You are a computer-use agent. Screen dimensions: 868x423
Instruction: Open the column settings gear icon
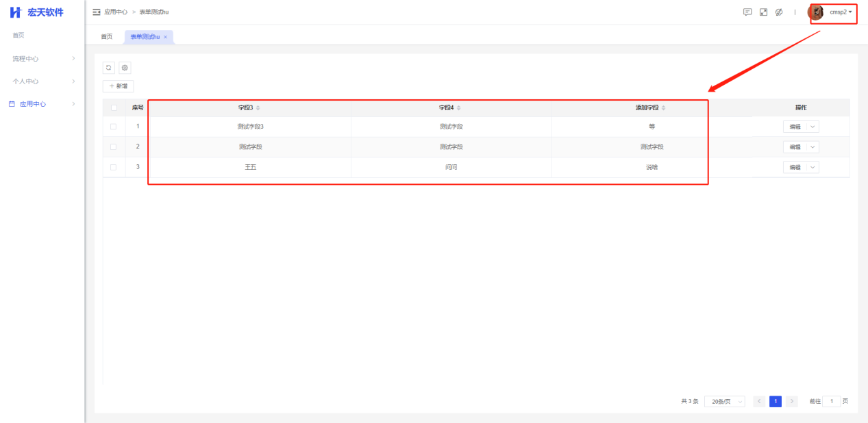coord(125,68)
